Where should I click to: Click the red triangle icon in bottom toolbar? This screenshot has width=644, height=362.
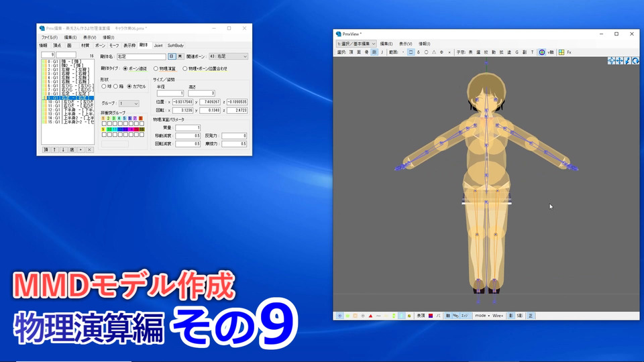(x=370, y=315)
